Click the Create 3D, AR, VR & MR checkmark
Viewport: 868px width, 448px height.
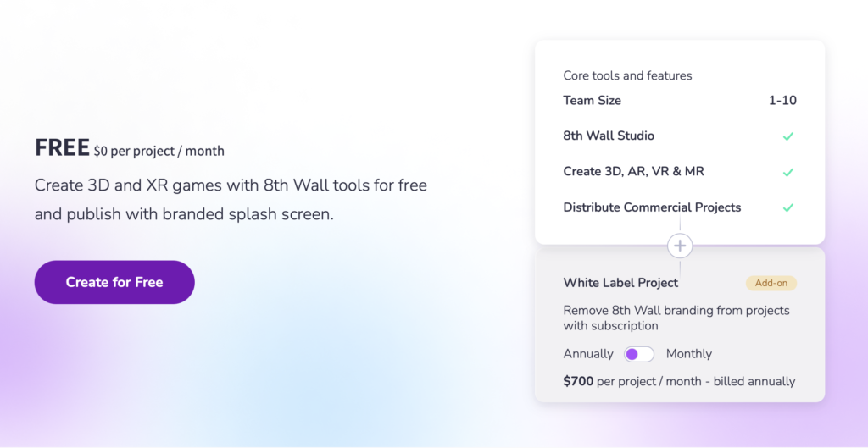(787, 172)
